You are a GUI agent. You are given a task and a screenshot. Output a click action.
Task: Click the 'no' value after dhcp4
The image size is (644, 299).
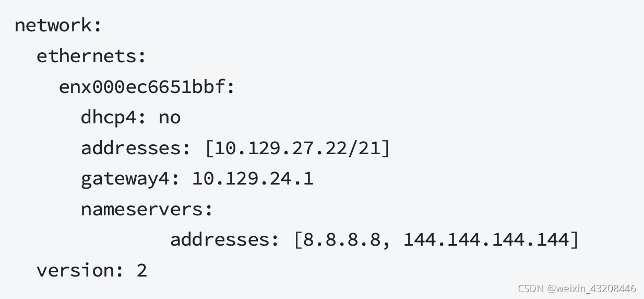tap(170, 118)
